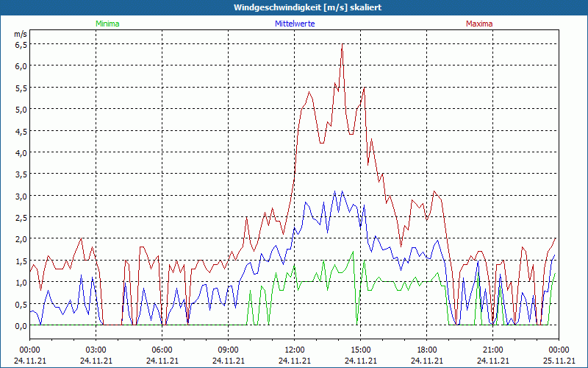This screenshot has width=588, height=368.
Task: Click the '1,0' y-axis value
Action: pyautogui.click(x=21, y=283)
